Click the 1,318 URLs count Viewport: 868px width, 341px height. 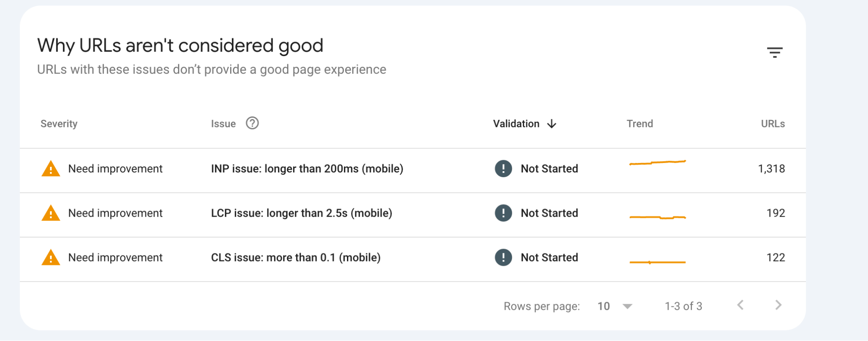click(x=771, y=169)
